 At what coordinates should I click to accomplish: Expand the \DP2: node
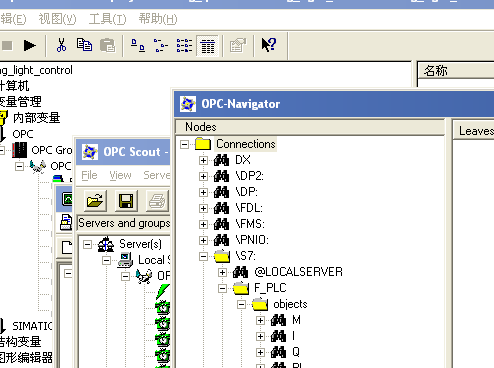(x=203, y=176)
